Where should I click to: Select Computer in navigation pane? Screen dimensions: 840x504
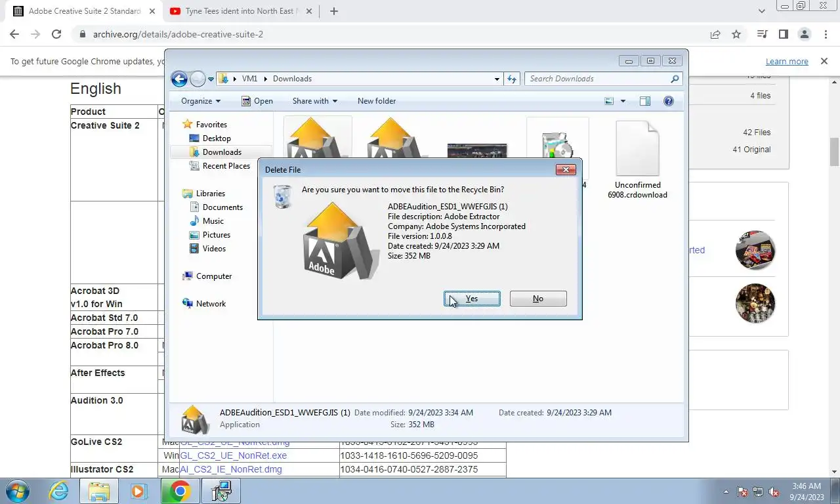pyautogui.click(x=214, y=276)
